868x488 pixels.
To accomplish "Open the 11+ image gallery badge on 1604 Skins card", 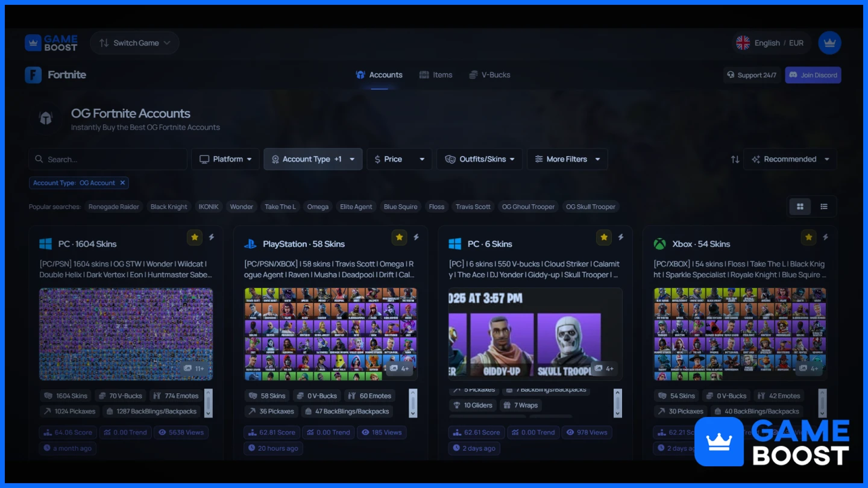I will point(194,368).
